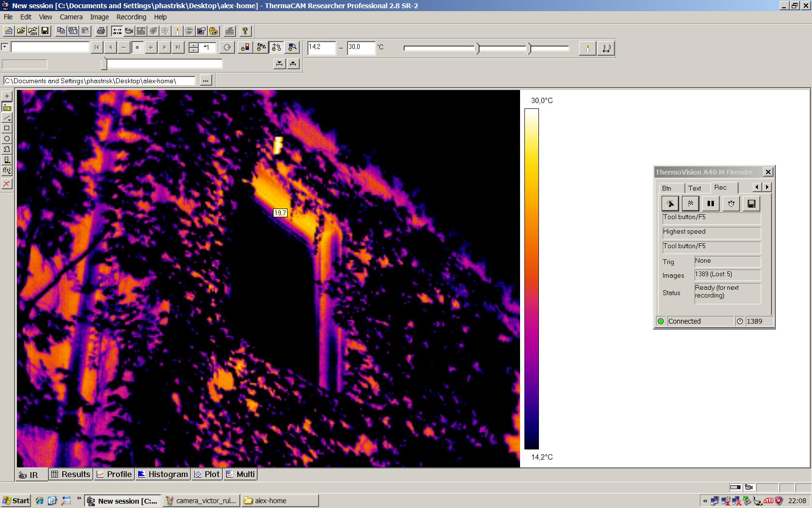The width and height of the screenshot is (812, 508).
Task: Click the printer icon in the toolbar
Action: click(x=101, y=31)
